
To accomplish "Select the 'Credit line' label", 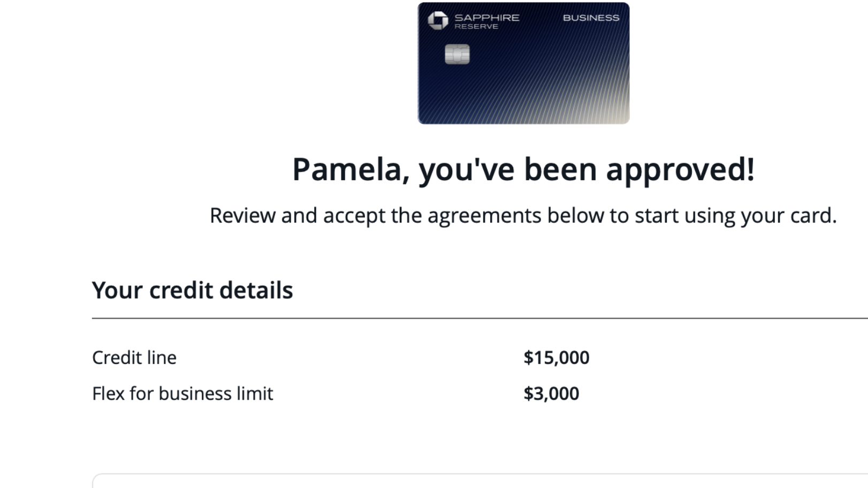I will click(134, 357).
